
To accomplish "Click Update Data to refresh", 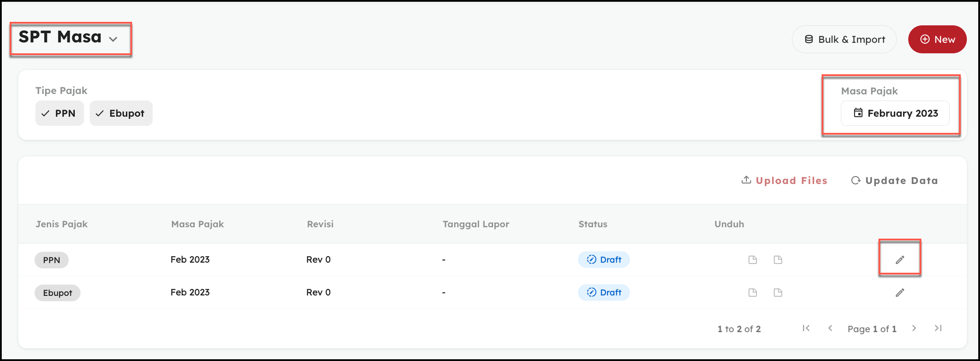I will tap(894, 180).
